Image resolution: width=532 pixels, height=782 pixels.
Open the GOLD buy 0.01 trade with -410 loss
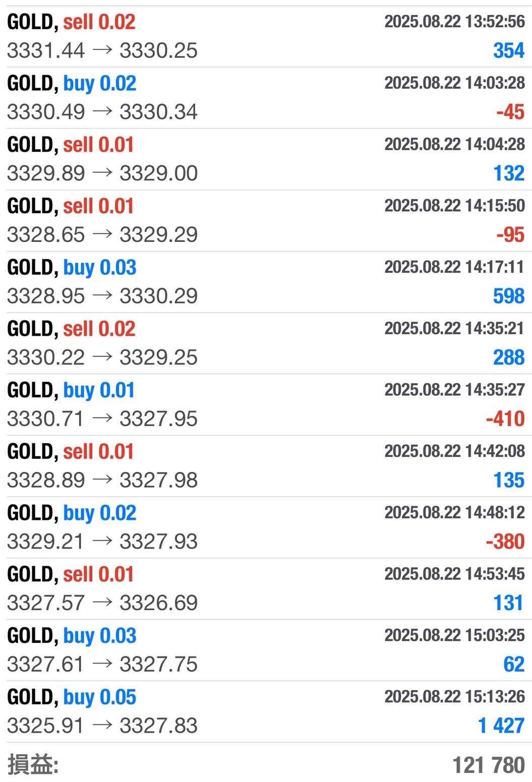tap(266, 405)
